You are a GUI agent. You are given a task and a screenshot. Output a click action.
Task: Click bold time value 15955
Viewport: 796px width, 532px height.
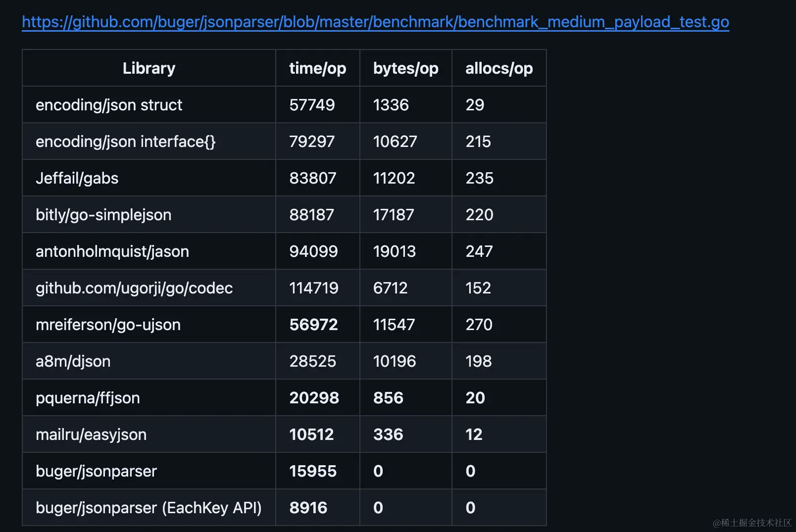click(x=313, y=471)
